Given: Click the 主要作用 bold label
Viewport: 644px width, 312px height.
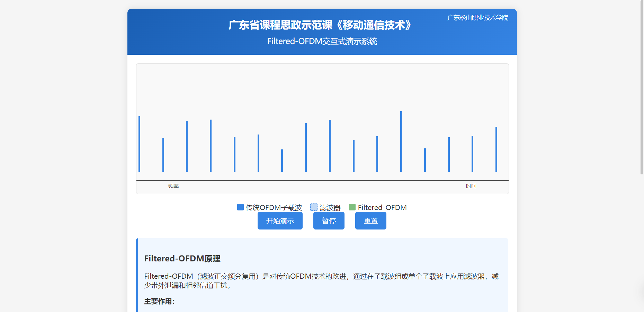Looking at the screenshot, I should [x=159, y=302].
